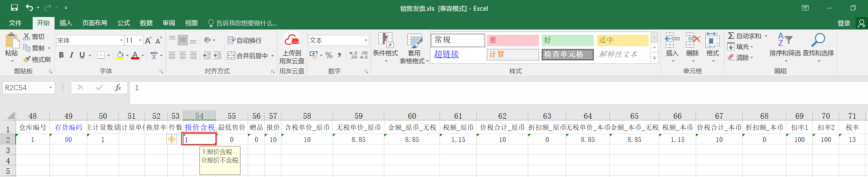Click the Copy icon
The image size is (868, 177).
click(26, 48)
